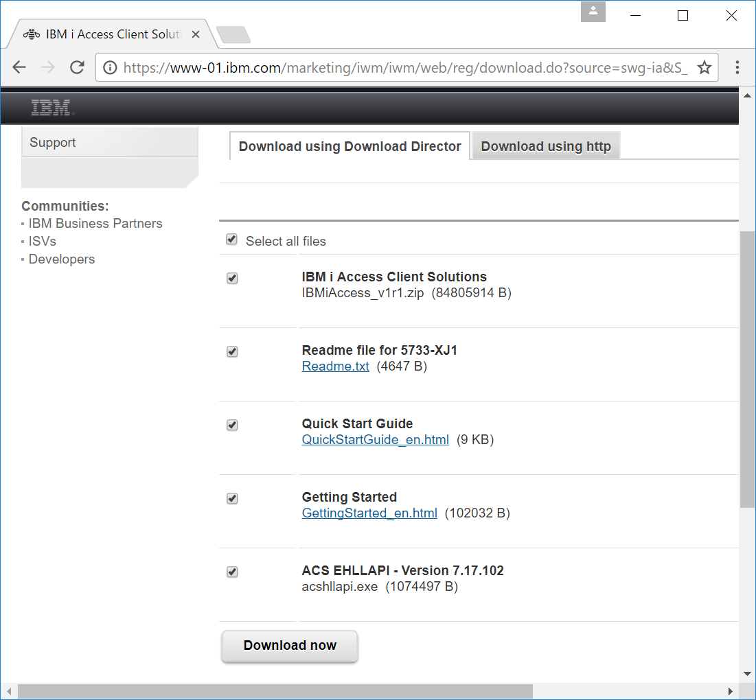Open the Readme.txt link
Image resolution: width=756 pixels, height=700 pixels.
pyautogui.click(x=335, y=366)
